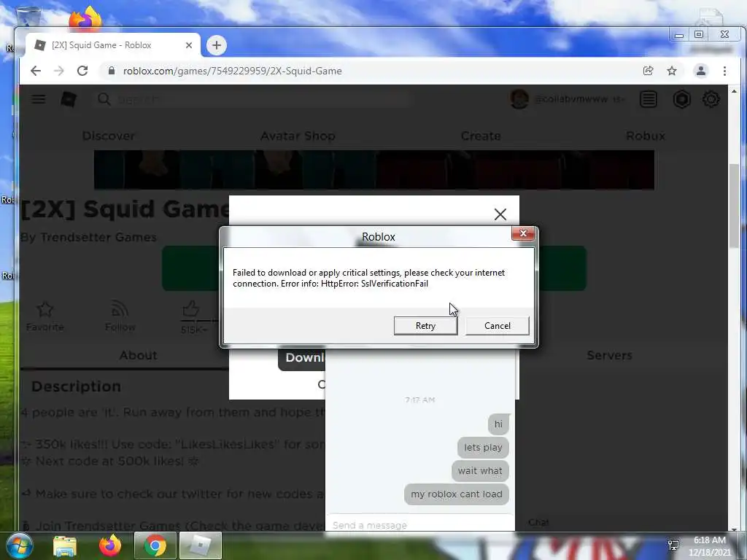Select the 'my roblox cant load' chat message
The image size is (747, 560).
tap(457, 494)
